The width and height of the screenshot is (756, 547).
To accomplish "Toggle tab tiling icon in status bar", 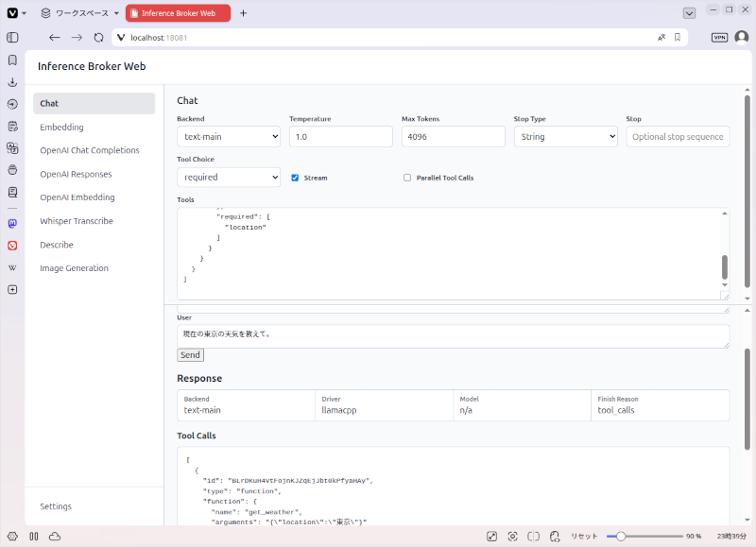I will [x=533, y=537].
